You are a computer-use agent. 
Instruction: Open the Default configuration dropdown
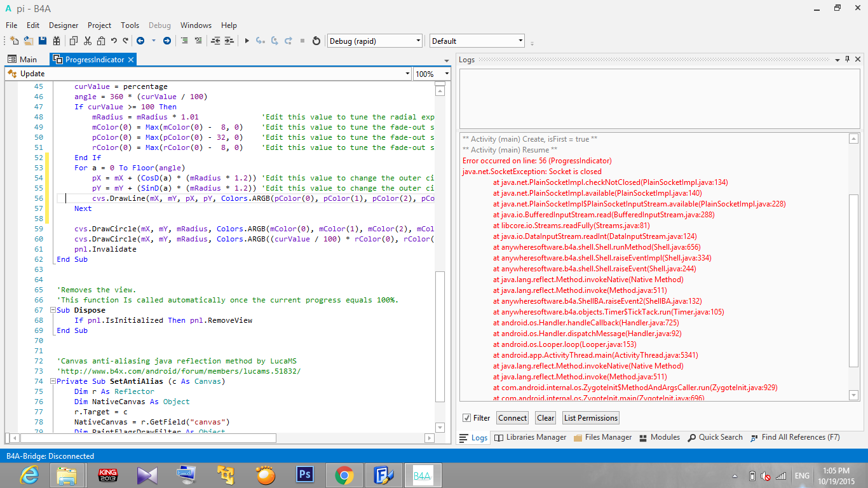pos(520,41)
